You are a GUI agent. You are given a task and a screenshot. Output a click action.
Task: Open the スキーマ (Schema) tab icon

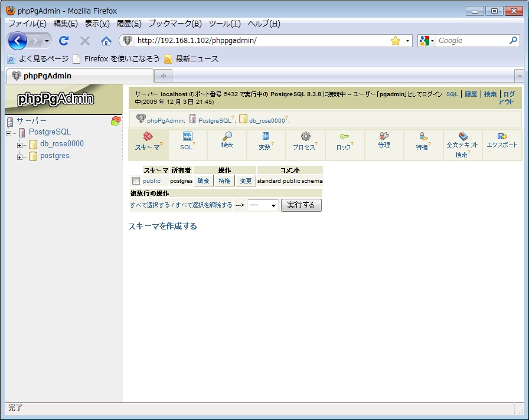tap(148, 136)
